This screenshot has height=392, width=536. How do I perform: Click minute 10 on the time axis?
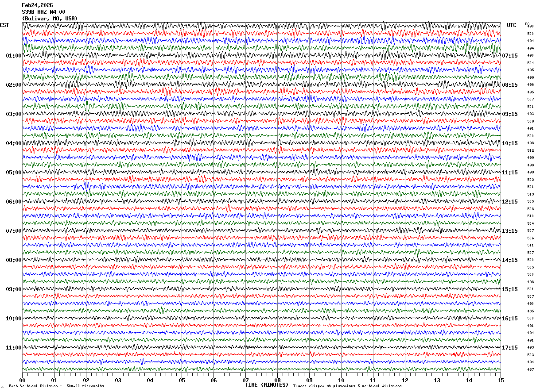pos(341,380)
